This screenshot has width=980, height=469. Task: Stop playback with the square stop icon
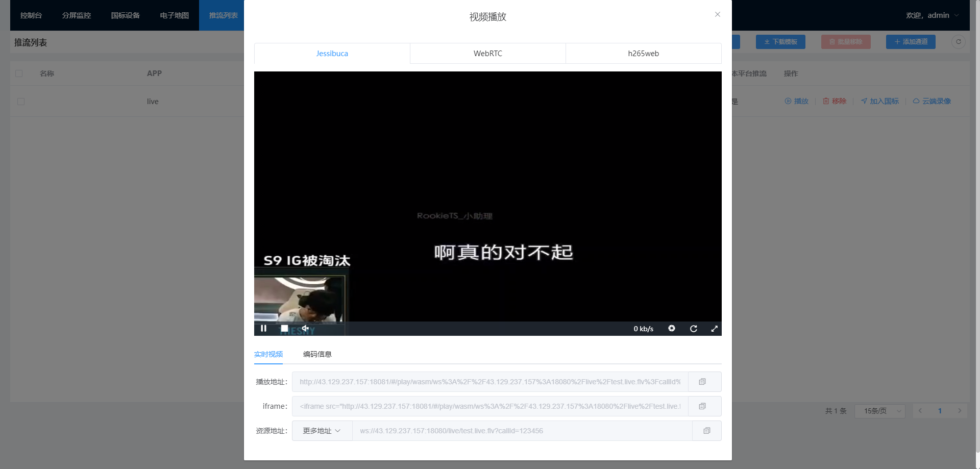click(284, 328)
